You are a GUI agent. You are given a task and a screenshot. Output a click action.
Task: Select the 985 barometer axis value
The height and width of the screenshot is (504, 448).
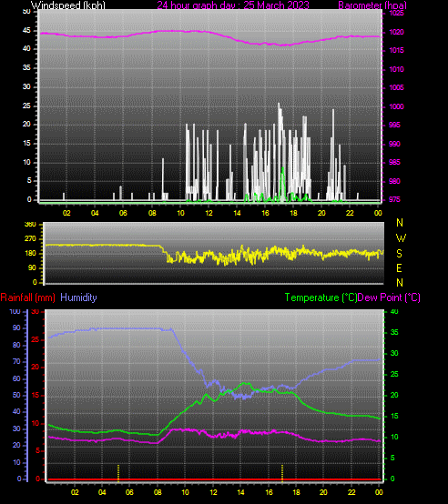point(394,162)
